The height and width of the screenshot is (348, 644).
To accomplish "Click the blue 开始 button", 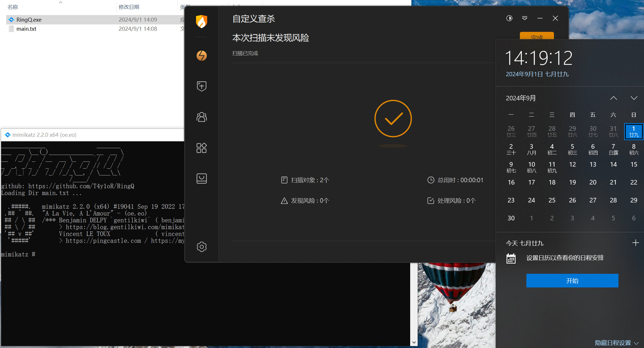I will click(x=572, y=281).
